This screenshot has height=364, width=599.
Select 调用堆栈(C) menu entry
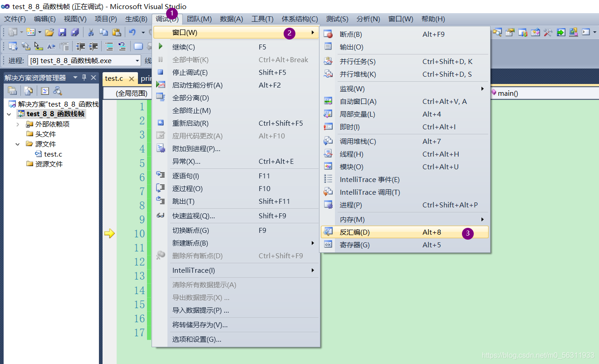(405, 141)
